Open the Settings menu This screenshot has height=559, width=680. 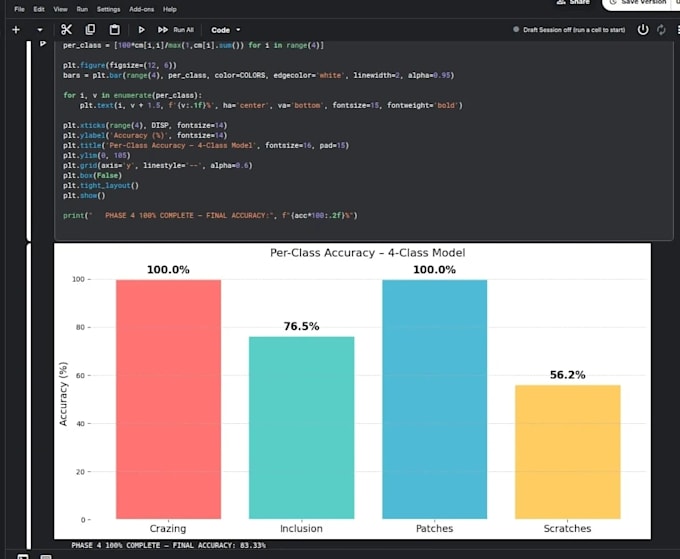coord(108,9)
